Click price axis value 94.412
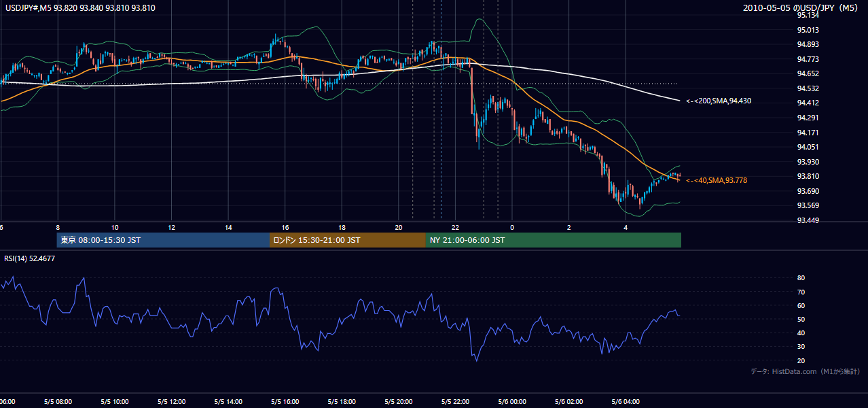This screenshot has width=868, height=408. pos(808,103)
